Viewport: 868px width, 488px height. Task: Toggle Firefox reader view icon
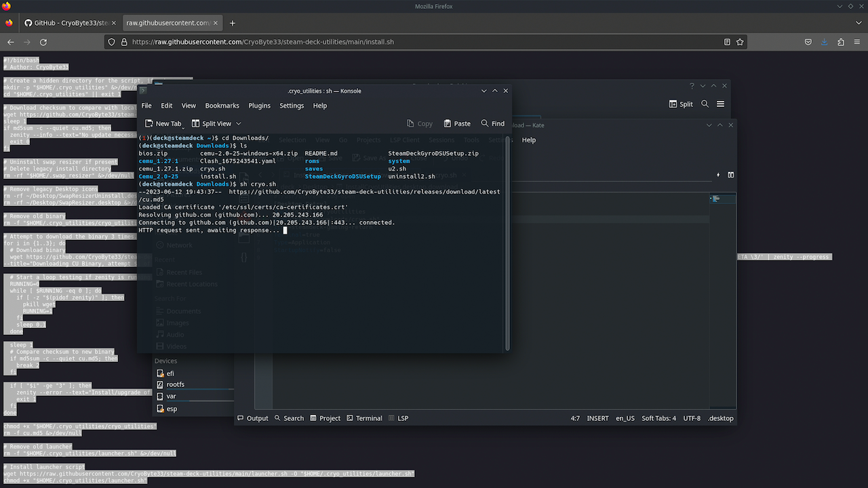pyautogui.click(x=727, y=42)
